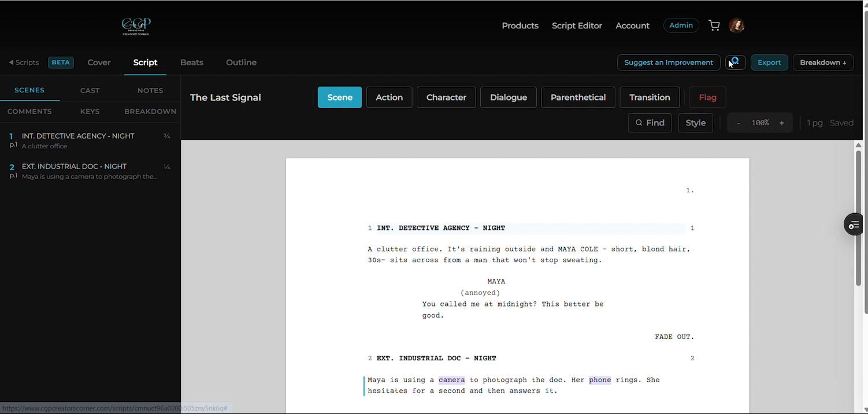The image size is (868, 414).
Task: Open the COMMENTS panel tab
Action: pyautogui.click(x=29, y=111)
